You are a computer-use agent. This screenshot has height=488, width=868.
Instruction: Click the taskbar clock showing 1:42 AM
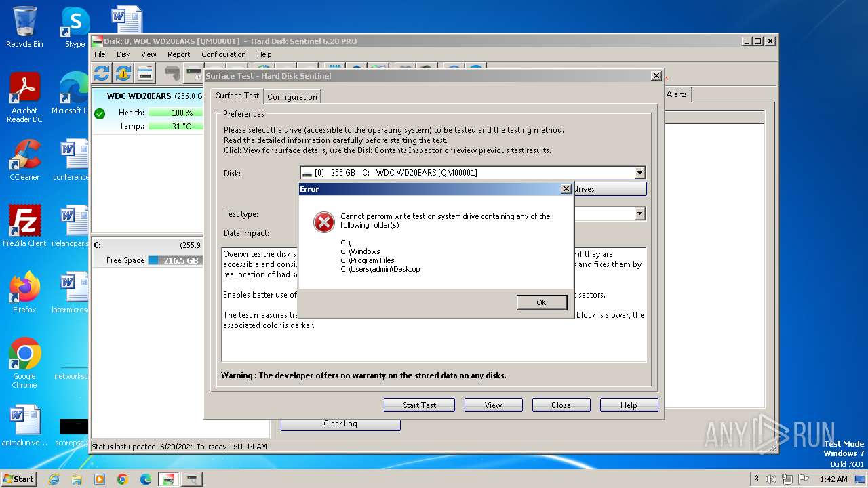tap(833, 479)
